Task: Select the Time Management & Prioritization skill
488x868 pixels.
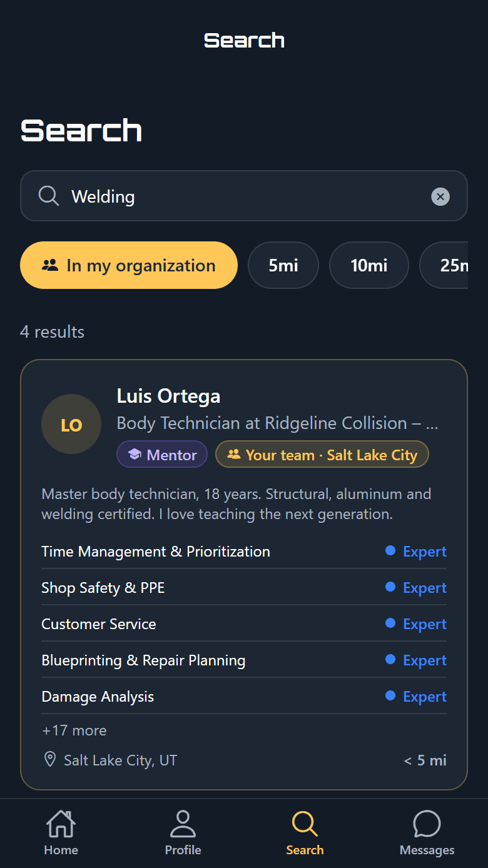Action: [156, 552]
